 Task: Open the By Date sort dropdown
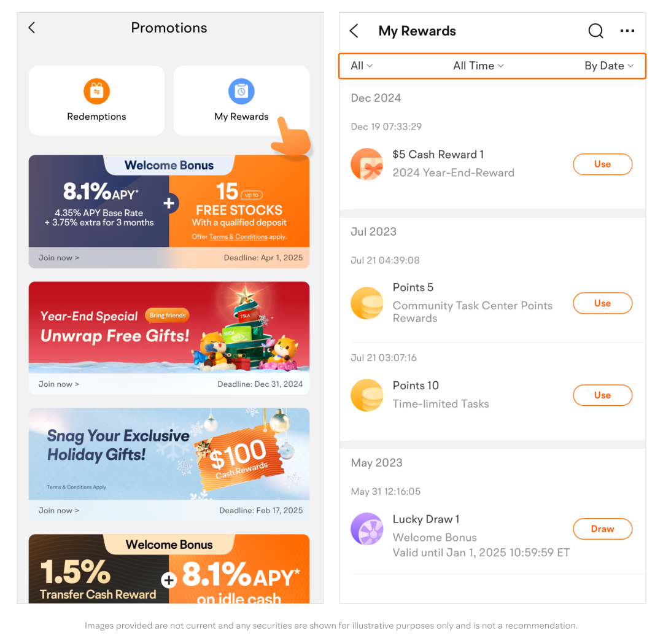point(609,66)
